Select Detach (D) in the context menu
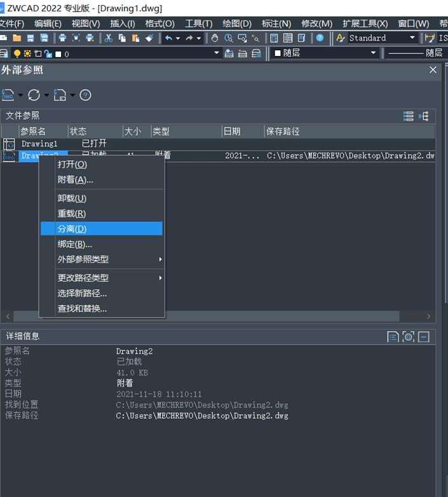Viewport: 448px width, 497px height. point(102,229)
